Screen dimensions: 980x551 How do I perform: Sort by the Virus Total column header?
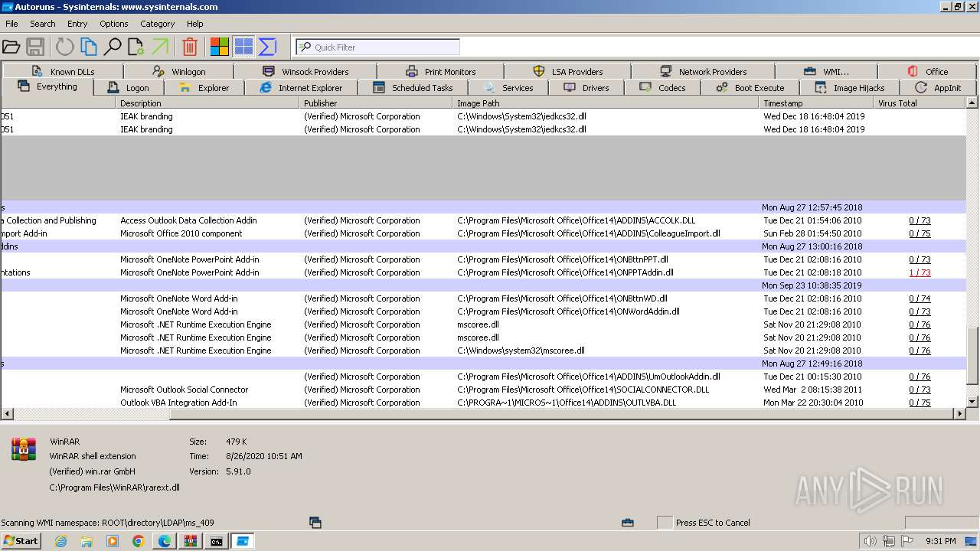(x=920, y=103)
